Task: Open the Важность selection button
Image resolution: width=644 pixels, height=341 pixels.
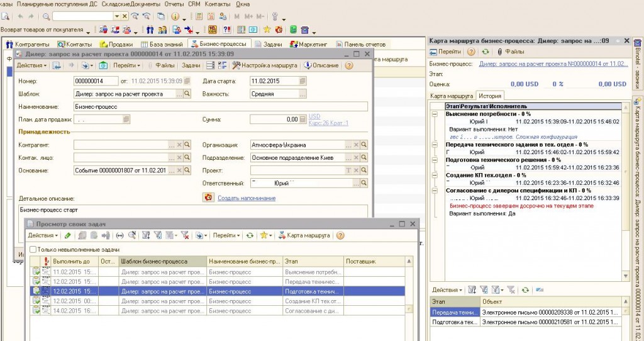Action: 303,94
